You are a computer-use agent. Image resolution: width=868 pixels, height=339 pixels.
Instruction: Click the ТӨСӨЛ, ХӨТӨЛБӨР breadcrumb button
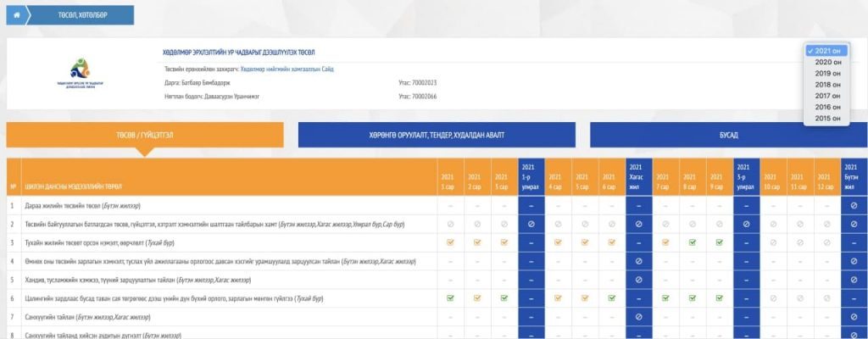tap(81, 14)
